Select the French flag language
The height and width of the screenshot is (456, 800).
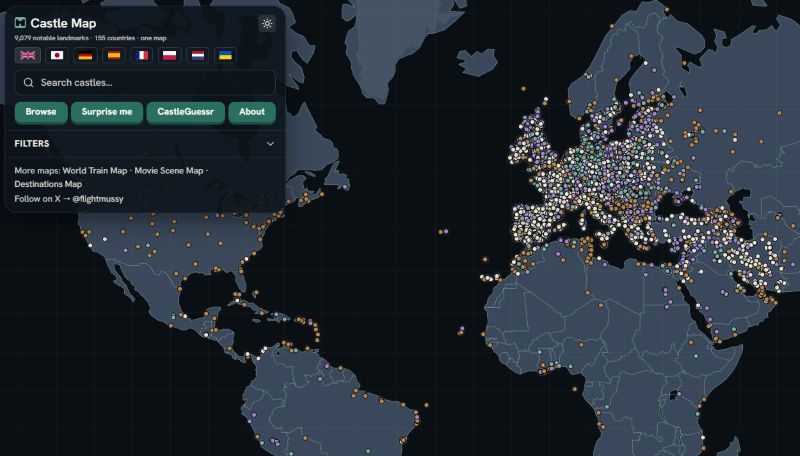coord(142,55)
